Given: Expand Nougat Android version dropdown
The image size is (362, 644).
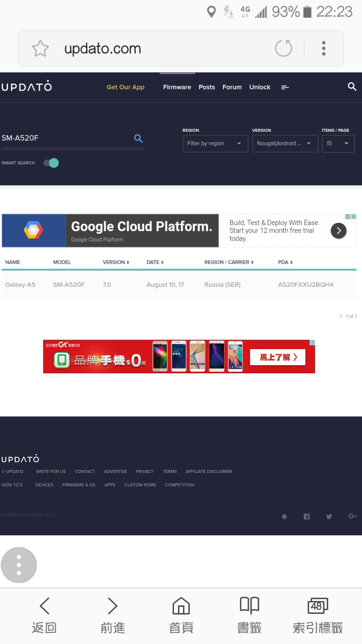Looking at the screenshot, I should point(285,143).
